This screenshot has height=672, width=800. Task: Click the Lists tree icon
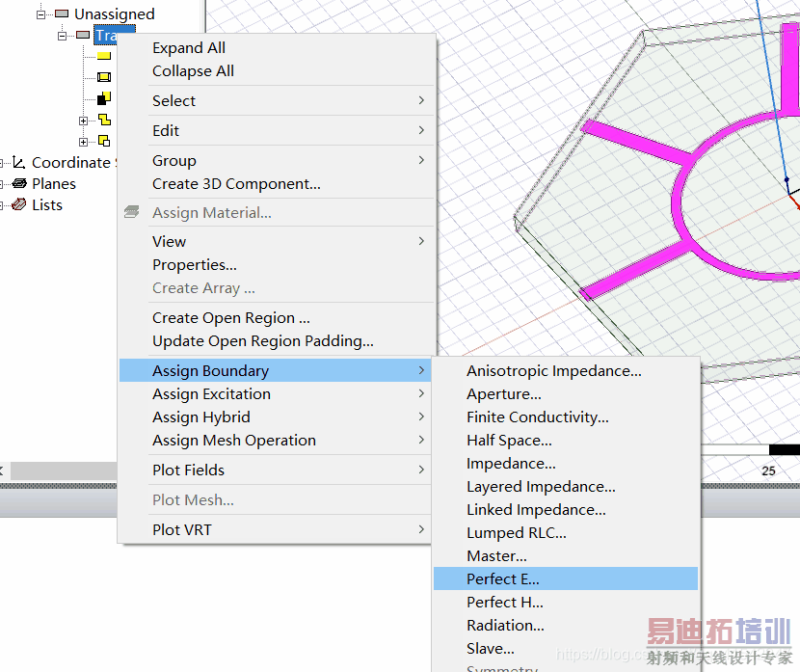[x=19, y=204]
